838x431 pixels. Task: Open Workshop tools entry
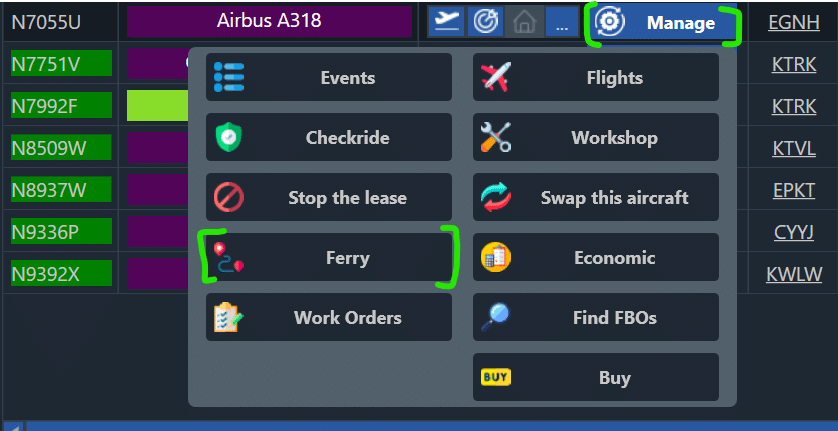point(595,137)
